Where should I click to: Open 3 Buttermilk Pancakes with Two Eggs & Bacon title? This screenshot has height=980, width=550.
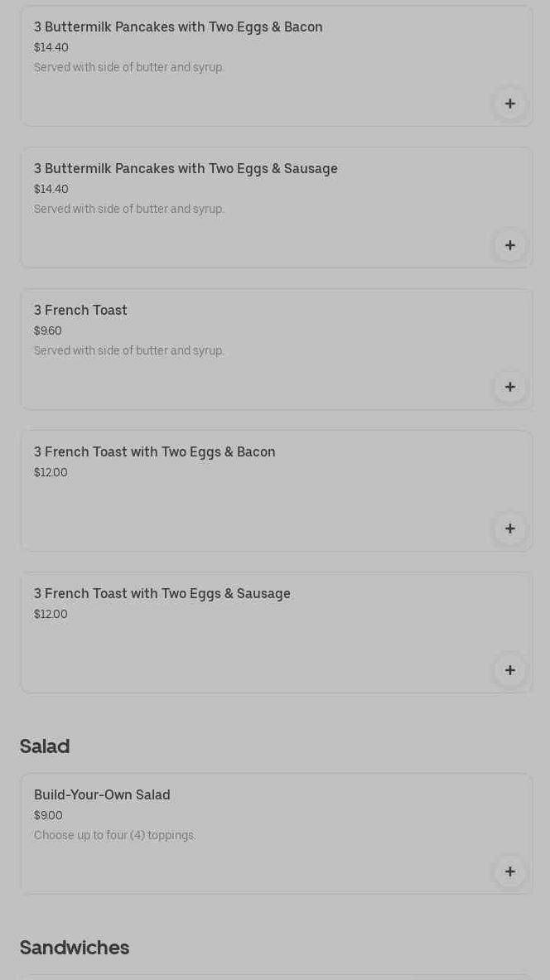pos(178,27)
